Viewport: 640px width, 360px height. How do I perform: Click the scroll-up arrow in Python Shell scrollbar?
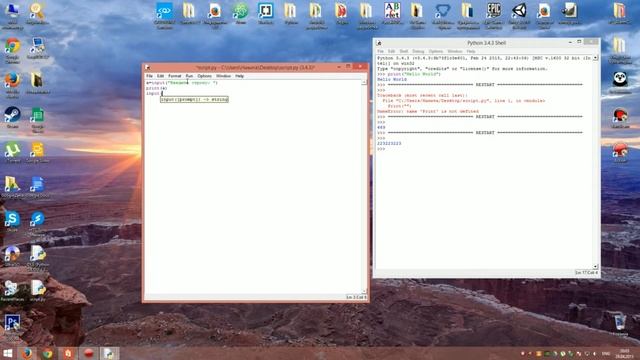(x=595, y=58)
